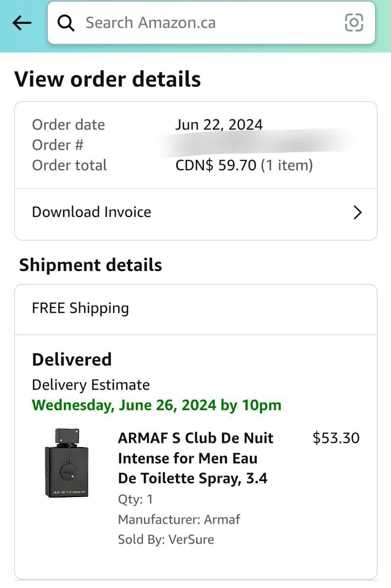Click the magnifying glass search icon
The width and height of the screenshot is (391, 588).
66,23
